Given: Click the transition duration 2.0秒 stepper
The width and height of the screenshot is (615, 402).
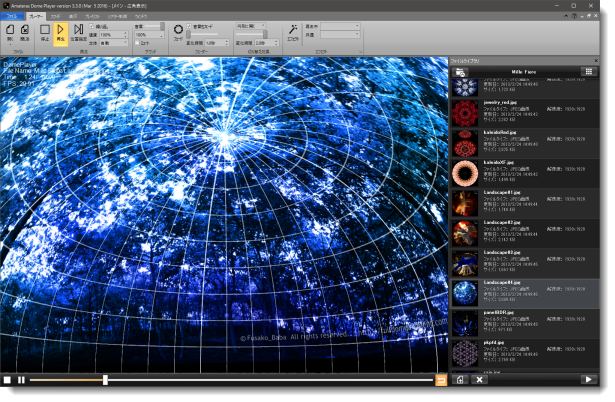Looking at the screenshot, I should click(267, 43).
